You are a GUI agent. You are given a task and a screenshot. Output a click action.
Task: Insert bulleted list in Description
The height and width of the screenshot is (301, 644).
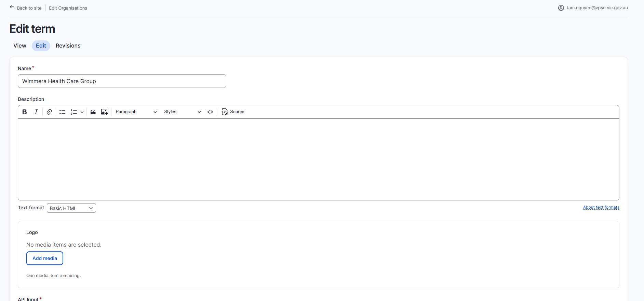click(62, 112)
